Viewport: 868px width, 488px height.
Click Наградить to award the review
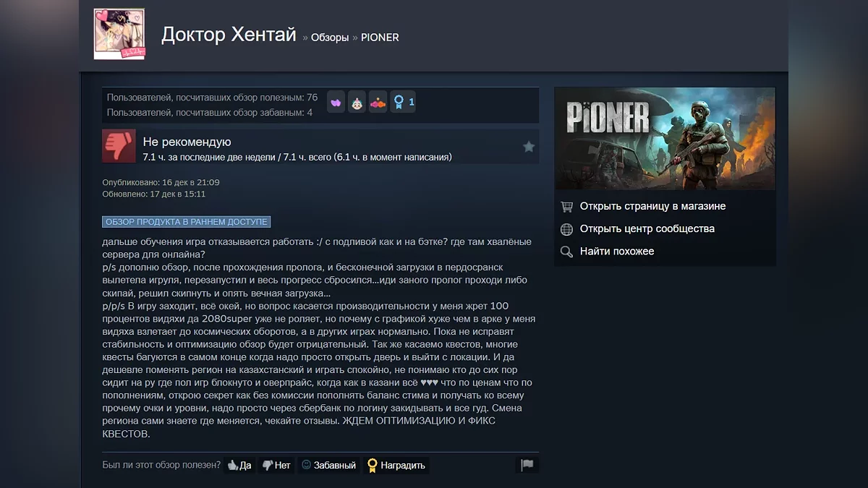pyautogui.click(x=396, y=465)
